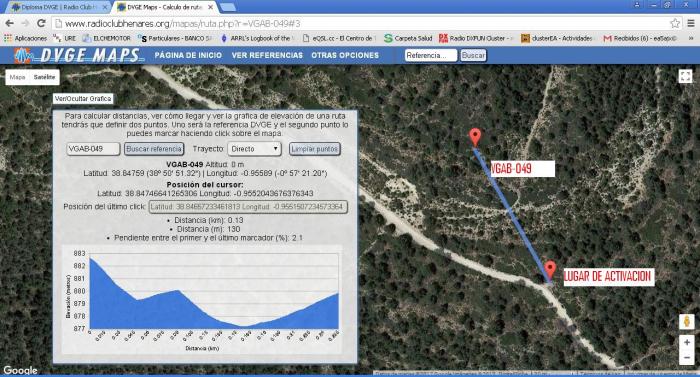The height and width of the screenshot is (377, 700).
Task: Toggle fullscreen map view icon
Action: (685, 76)
